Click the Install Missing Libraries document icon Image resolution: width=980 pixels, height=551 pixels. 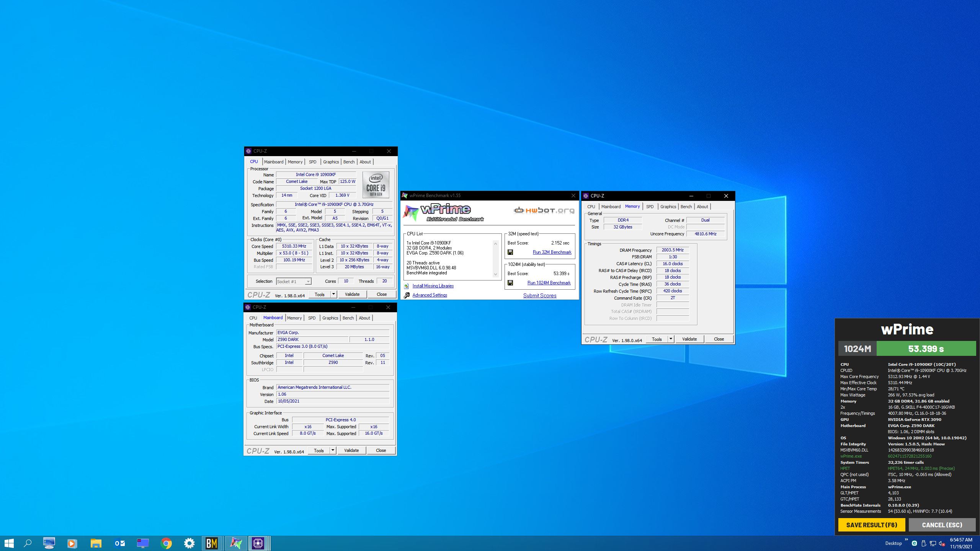coord(407,286)
